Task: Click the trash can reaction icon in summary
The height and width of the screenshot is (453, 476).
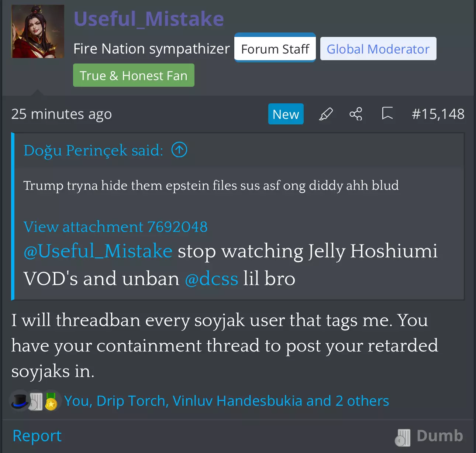Action: click(36, 401)
